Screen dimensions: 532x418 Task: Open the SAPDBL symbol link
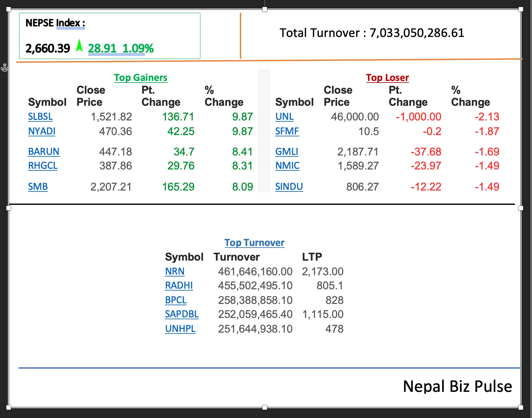tap(182, 314)
